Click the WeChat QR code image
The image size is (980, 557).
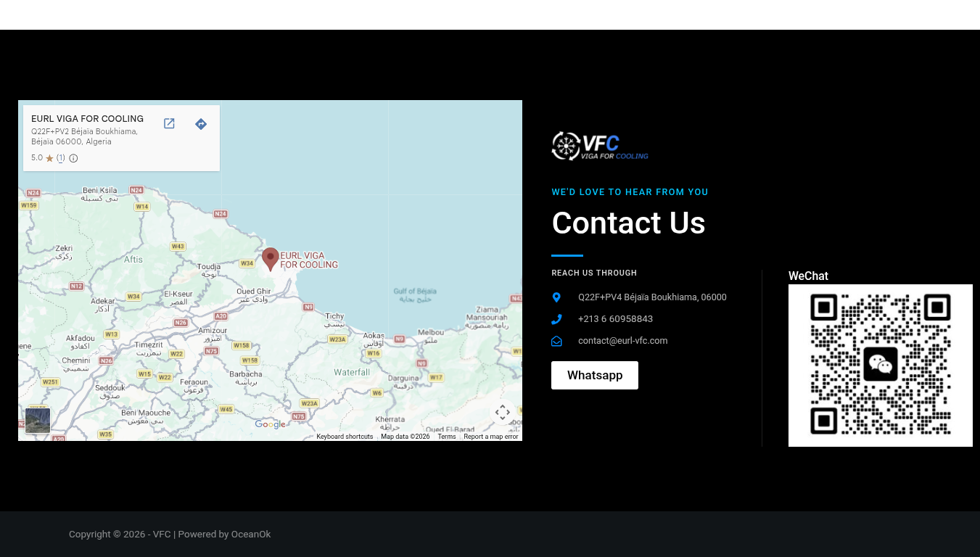tap(881, 366)
